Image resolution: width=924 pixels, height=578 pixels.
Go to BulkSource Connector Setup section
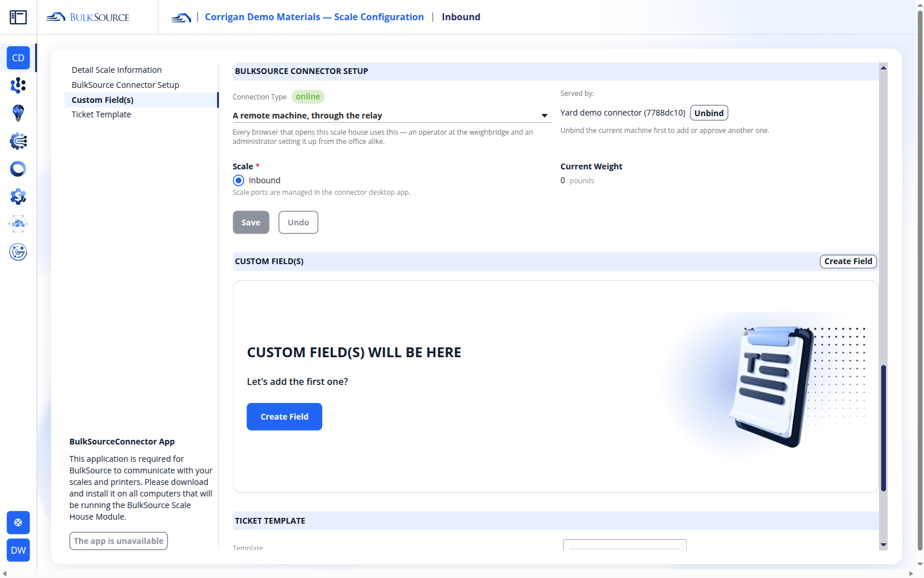tap(125, 85)
